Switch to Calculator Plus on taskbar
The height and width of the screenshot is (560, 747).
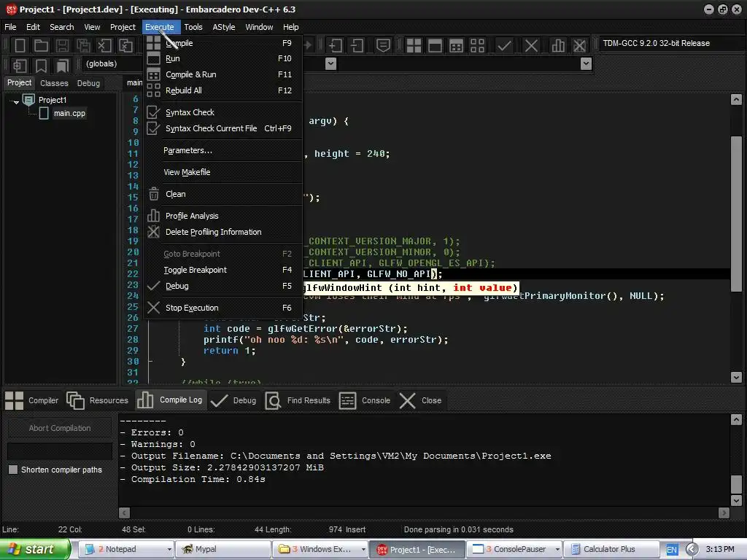[611, 550]
